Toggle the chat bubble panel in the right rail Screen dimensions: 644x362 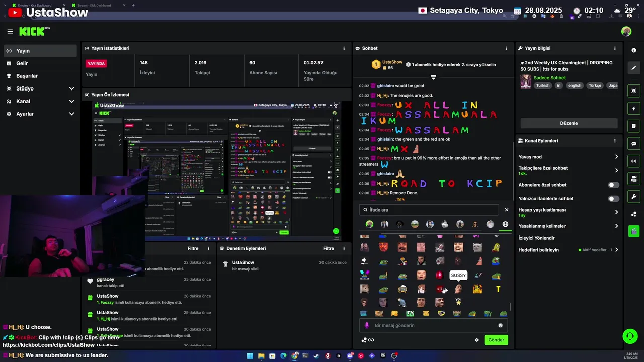pyautogui.click(x=634, y=143)
